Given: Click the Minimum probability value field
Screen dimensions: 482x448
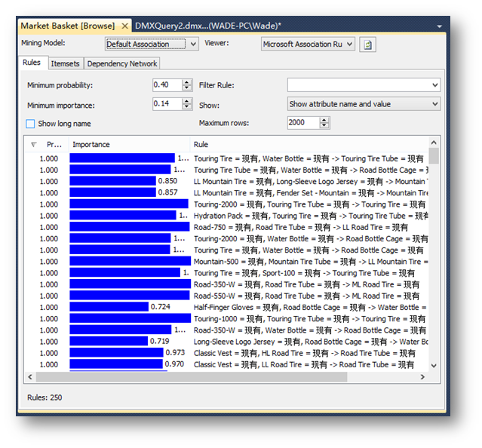Looking at the screenshot, I should click(x=167, y=84).
